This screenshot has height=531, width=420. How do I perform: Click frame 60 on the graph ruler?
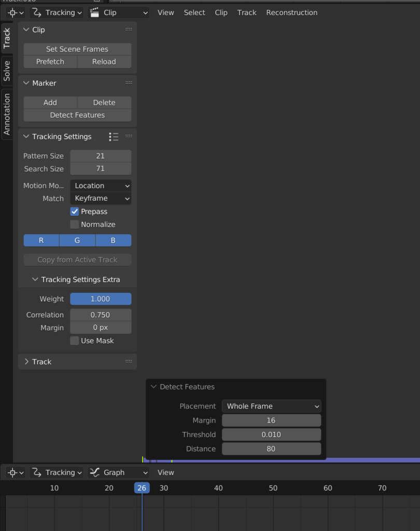[328, 488]
